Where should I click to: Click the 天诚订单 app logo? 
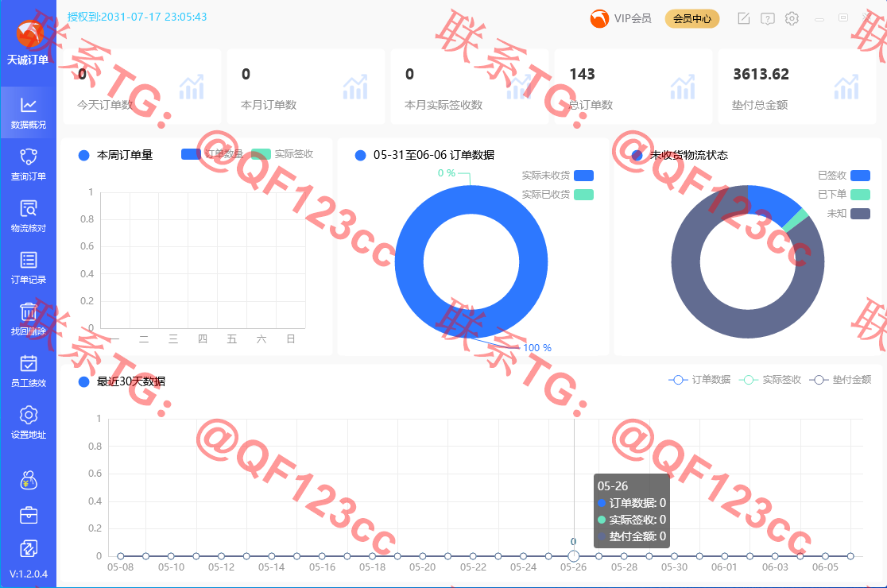pyautogui.click(x=29, y=34)
